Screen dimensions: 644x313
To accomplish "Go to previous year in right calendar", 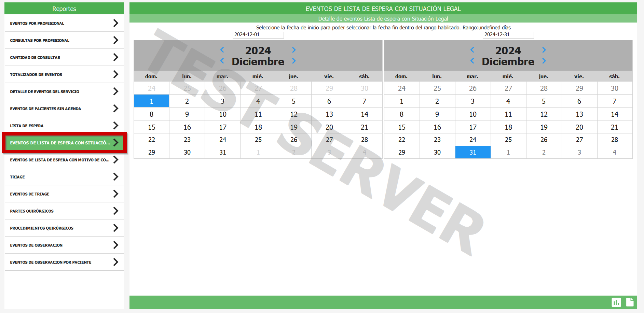I will coord(472,50).
